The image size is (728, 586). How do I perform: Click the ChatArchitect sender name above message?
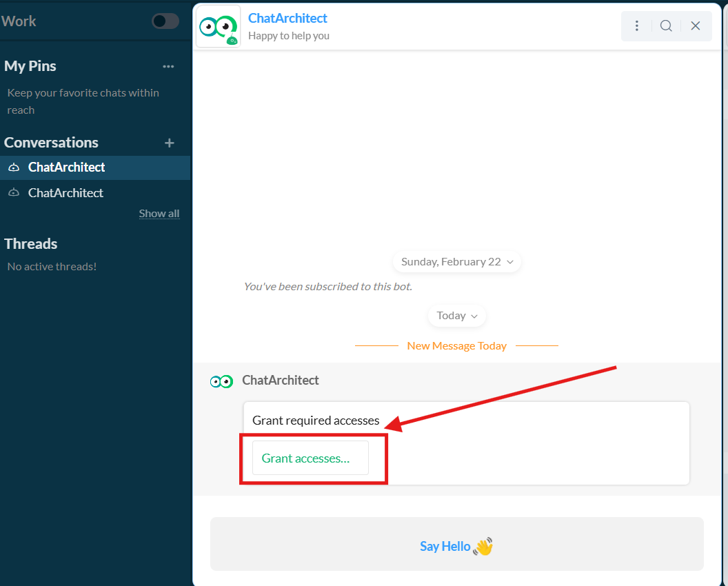tap(281, 381)
